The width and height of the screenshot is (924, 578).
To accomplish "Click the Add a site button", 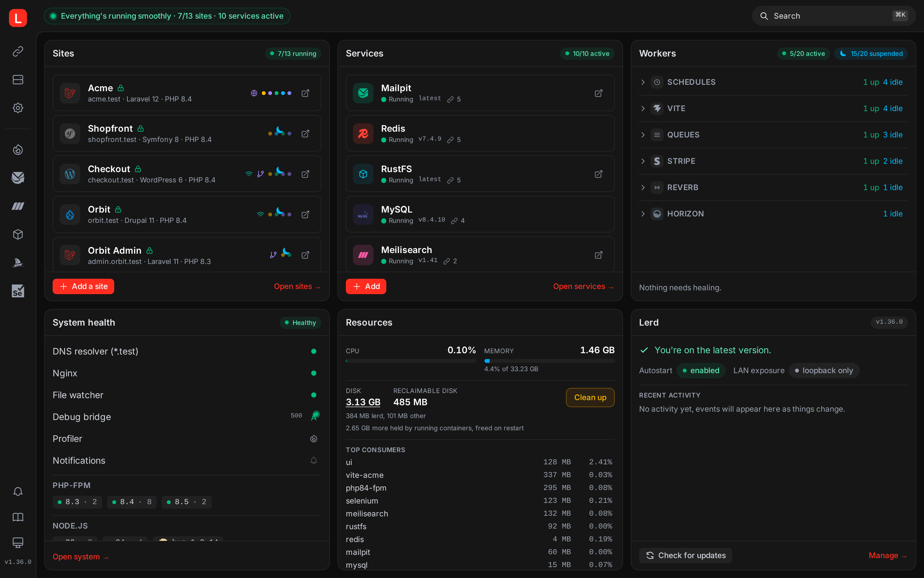I will [83, 286].
